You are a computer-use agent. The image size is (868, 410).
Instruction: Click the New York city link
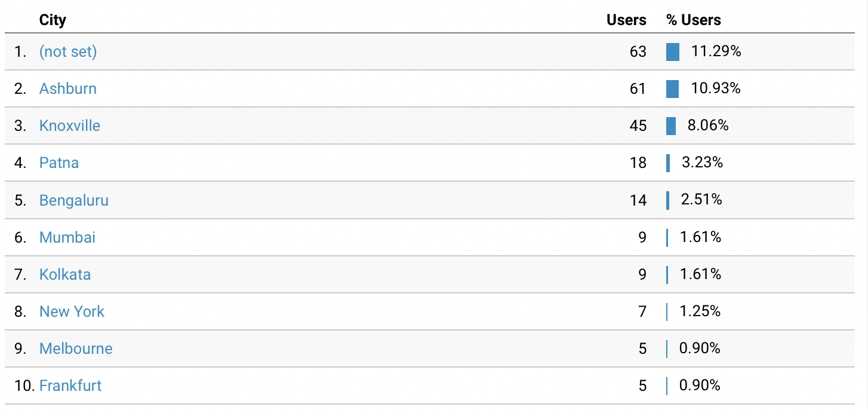(x=72, y=311)
